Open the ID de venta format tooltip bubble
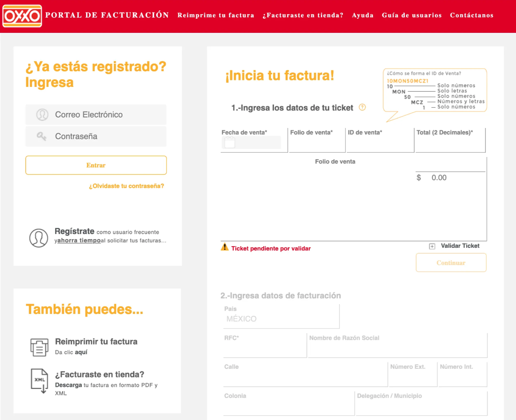 [x=434, y=90]
